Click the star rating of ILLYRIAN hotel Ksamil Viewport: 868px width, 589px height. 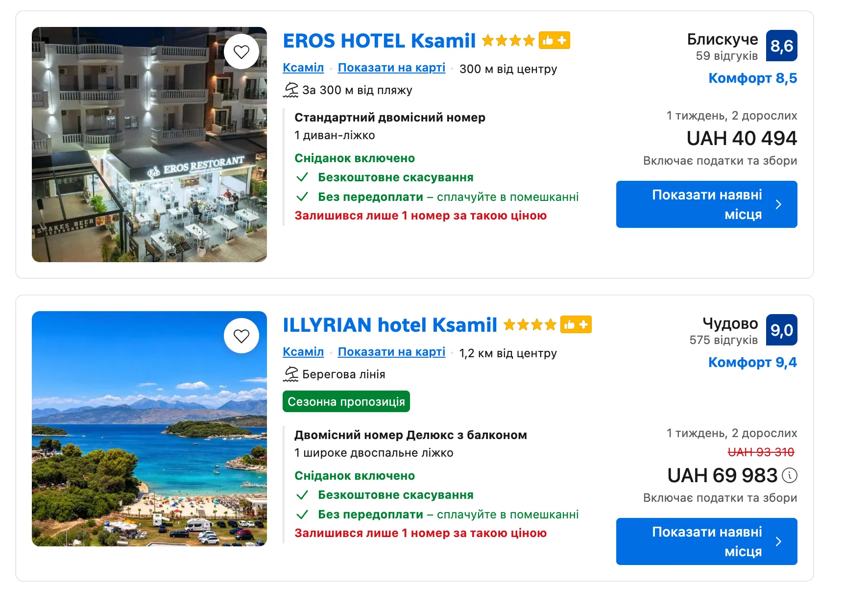tap(530, 324)
